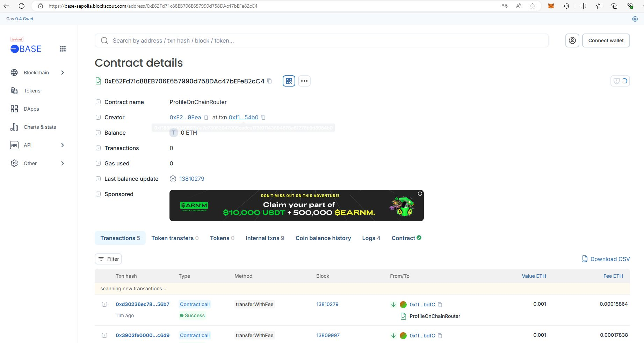Open ad info icon on banner
This screenshot has height=343, width=644.
coord(420,194)
